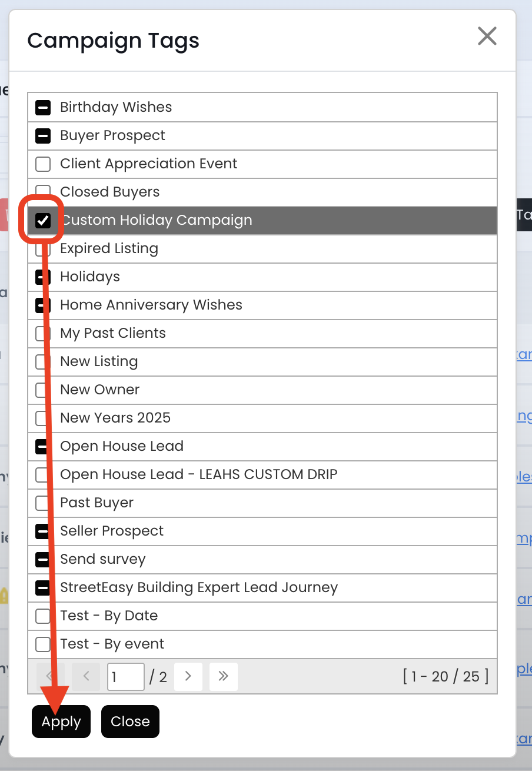Image resolution: width=532 pixels, height=771 pixels.
Task: Jump to last page of tags
Action: (x=223, y=676)
